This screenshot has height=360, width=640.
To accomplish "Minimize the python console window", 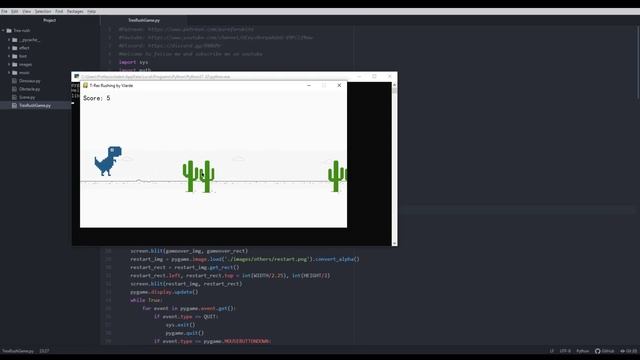I will point(359,76).
